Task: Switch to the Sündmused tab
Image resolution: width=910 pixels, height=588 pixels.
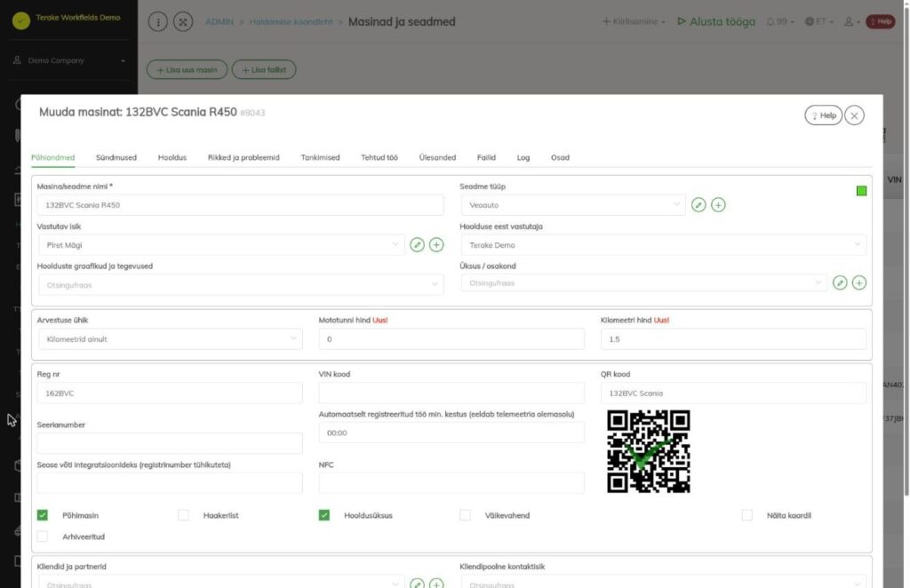Action: coord(116,157)
